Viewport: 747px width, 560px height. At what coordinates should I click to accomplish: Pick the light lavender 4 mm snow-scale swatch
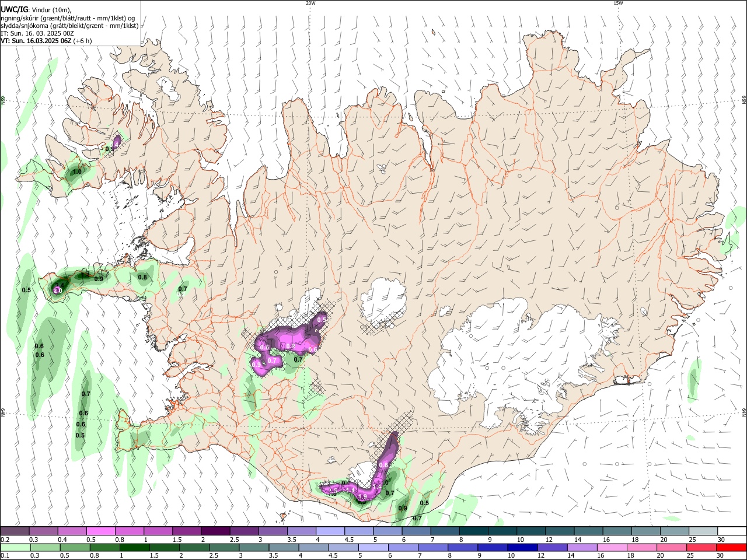coord(330,531)
